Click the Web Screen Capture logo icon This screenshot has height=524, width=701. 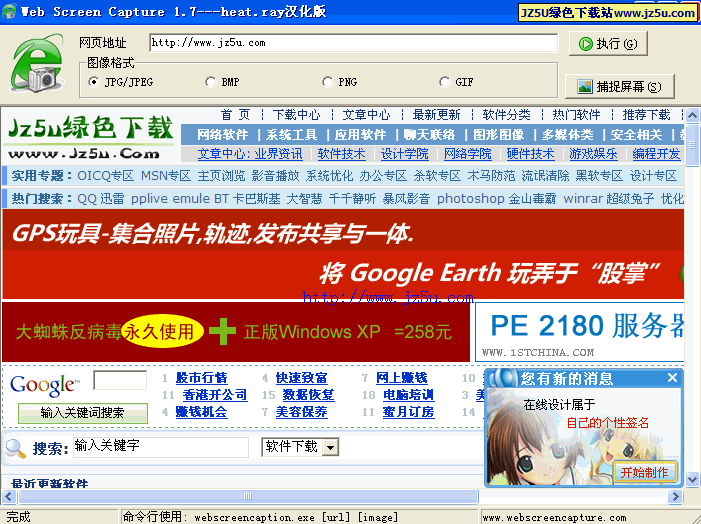(x=38, y=63)
